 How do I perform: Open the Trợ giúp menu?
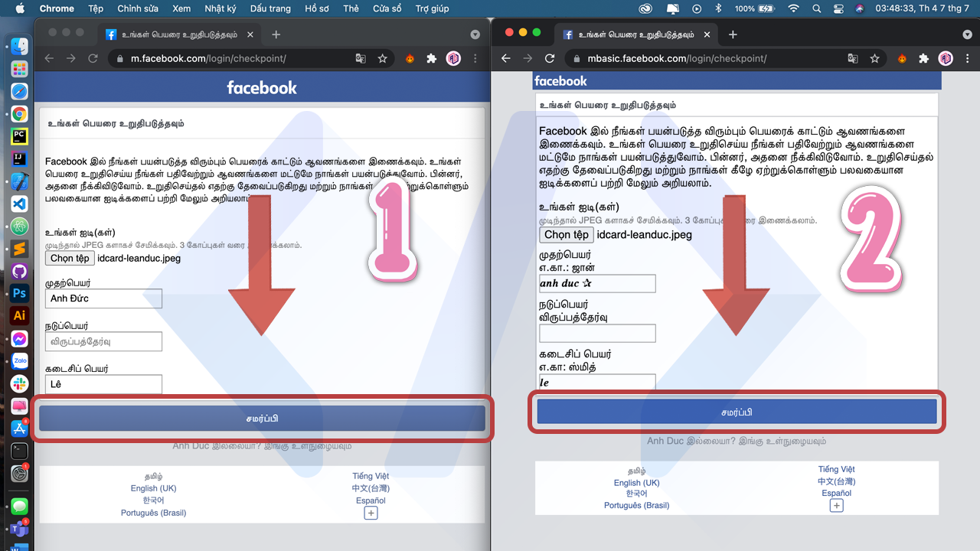point(433,8)
